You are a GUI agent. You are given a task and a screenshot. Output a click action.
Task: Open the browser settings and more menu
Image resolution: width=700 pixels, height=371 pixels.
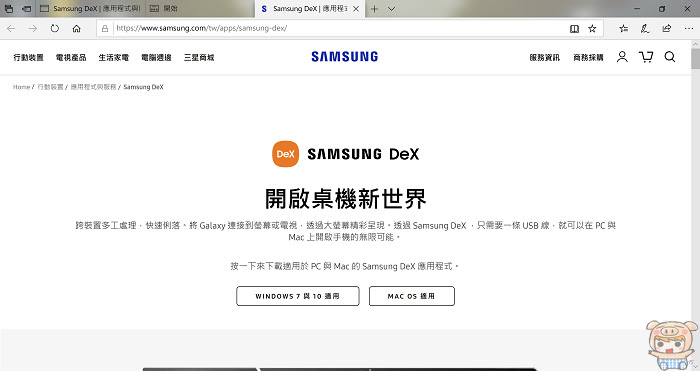click(x=689, y=29)
